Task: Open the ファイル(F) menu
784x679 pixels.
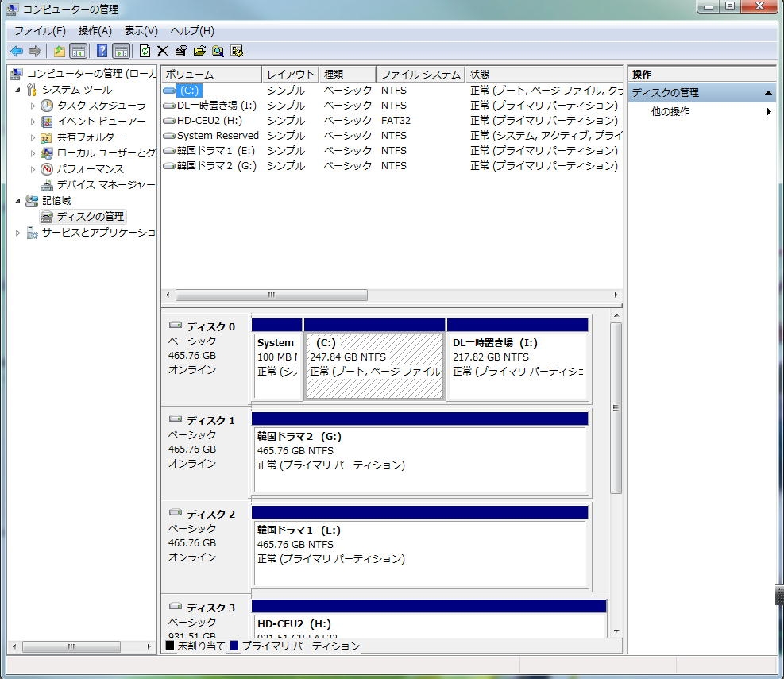Action: pyautogui.click(x=40, y=31)
